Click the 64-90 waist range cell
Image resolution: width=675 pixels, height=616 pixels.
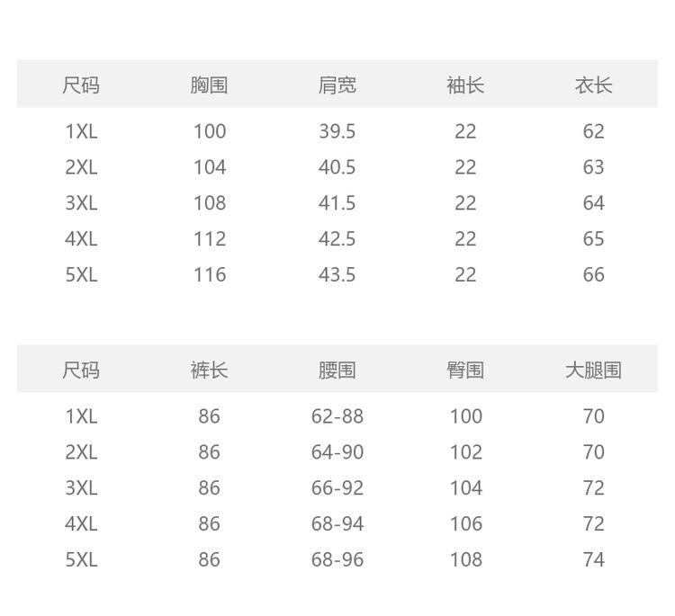pos(337,452)
